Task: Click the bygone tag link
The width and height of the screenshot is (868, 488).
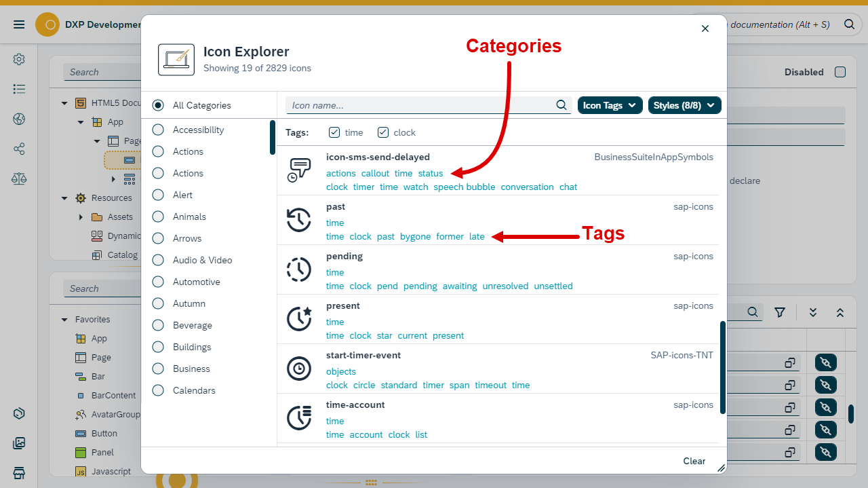Action: (415, 236)
